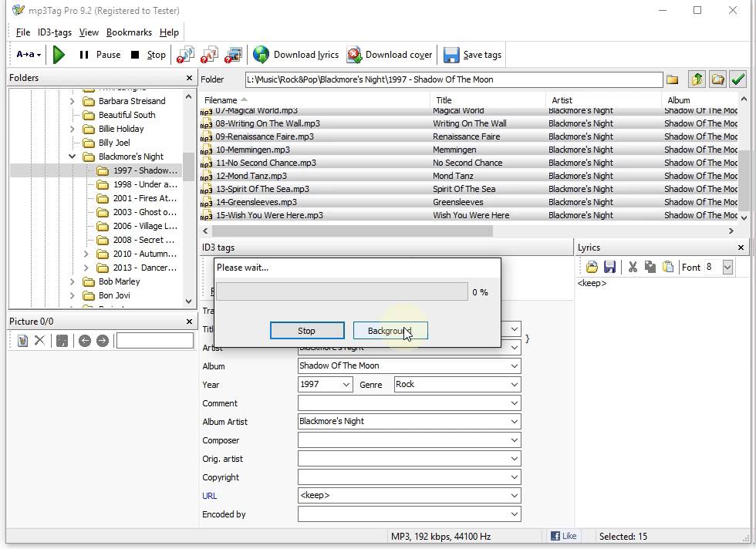Click the Picture panel text field
The height and width of the screenshot is (549, 756).
pos(155,341)
